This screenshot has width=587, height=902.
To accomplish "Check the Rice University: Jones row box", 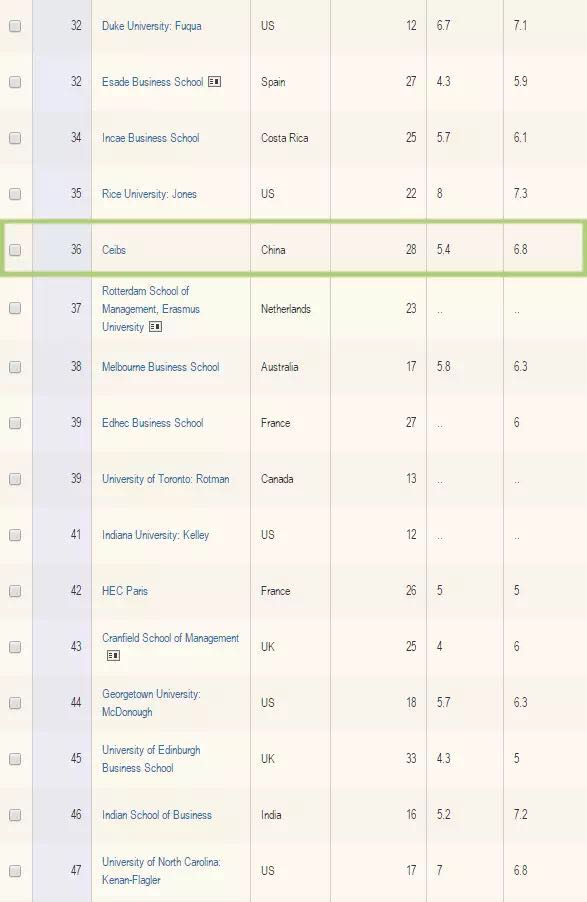I will click(x=16, y=194).
